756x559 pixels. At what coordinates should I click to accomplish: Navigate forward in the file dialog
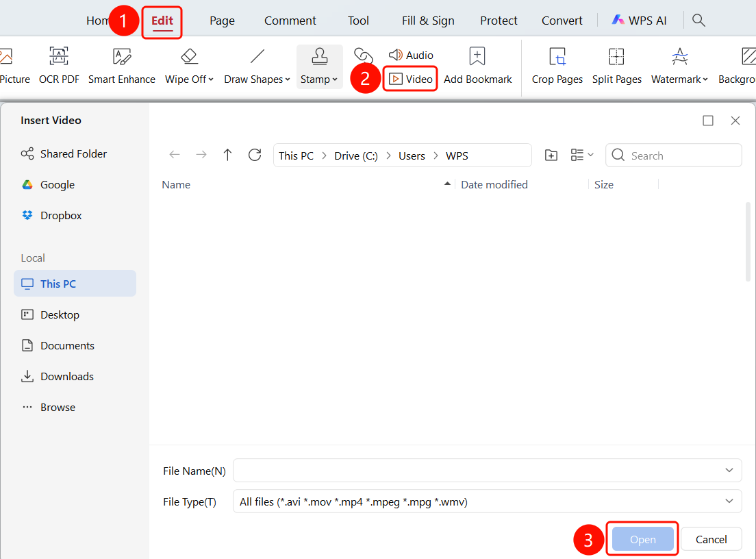click(x=201, y=155)
